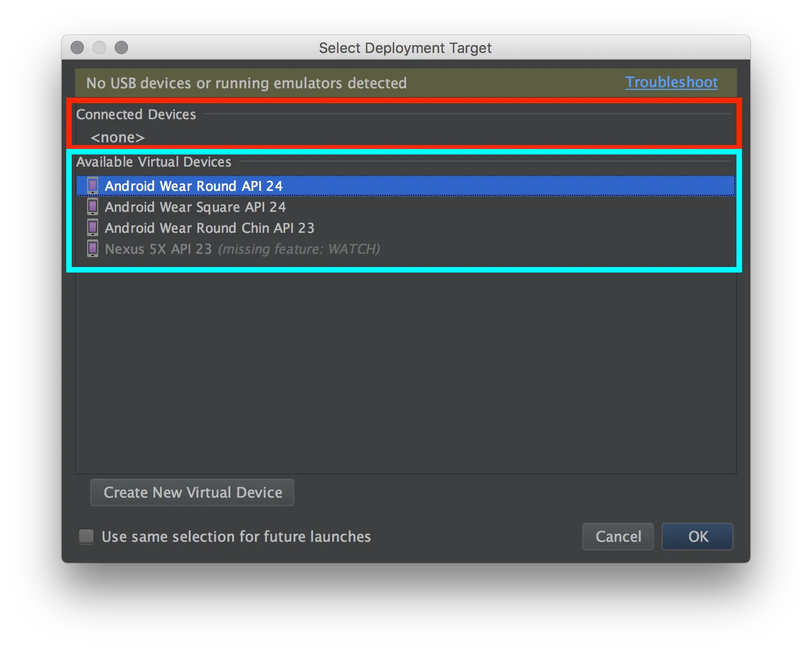The image size is (812, 651).
Task: Click the device icon beside Android Wear Square API 24
Action: tap(92, 207)
